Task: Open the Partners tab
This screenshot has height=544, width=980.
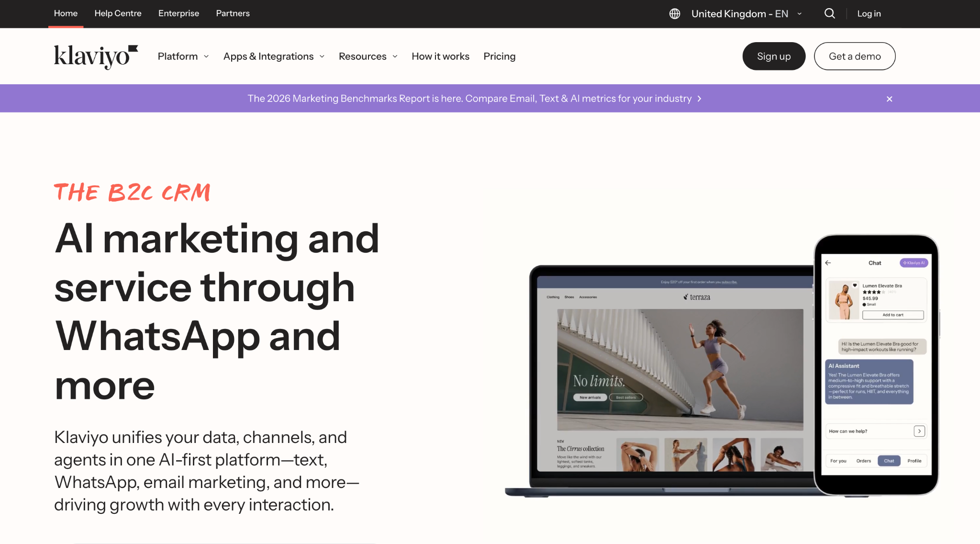Action: coord(233,13)
